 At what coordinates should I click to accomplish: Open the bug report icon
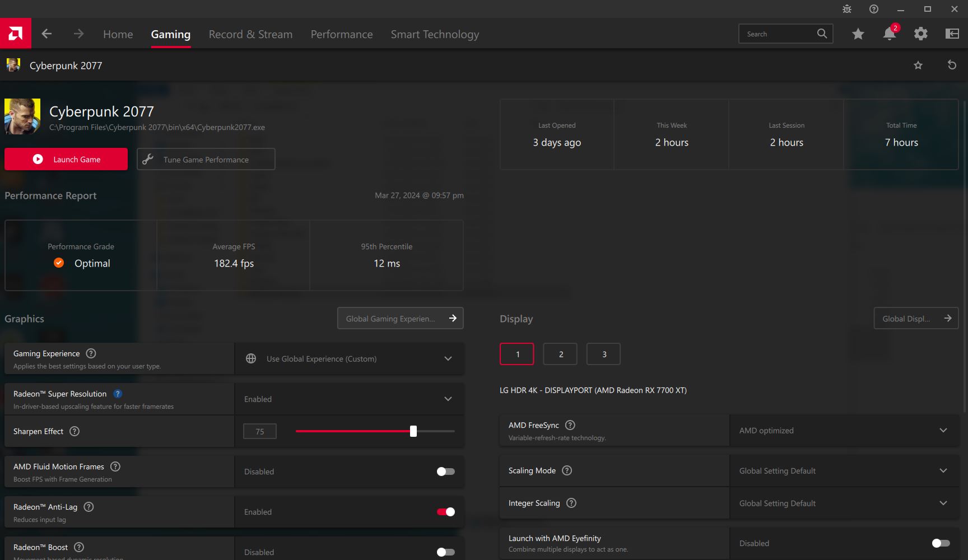(847, 9)
